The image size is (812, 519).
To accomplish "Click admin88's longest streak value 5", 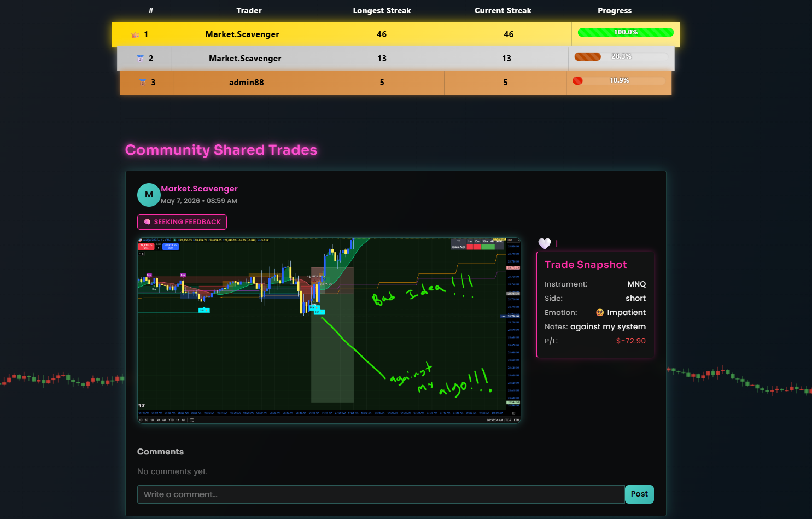I will pos(382,83).
